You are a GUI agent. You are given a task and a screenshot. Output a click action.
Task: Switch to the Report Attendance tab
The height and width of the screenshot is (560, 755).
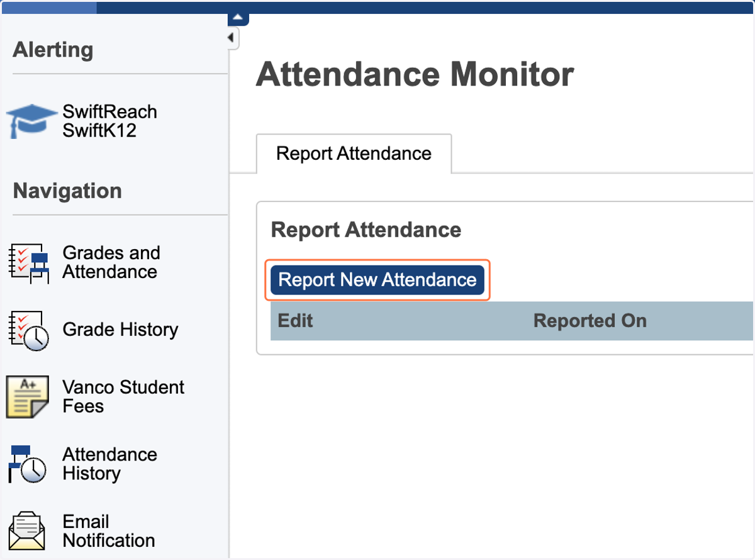pos(354,154)
